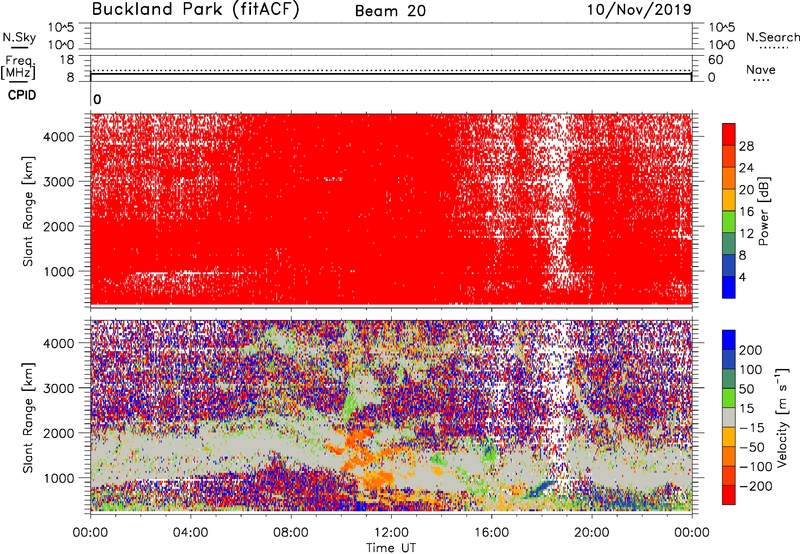The width and height of the screenshot is (800, 554).
Task: Click the blue bottom segment of power colorbar
Action: click(729, 288)
